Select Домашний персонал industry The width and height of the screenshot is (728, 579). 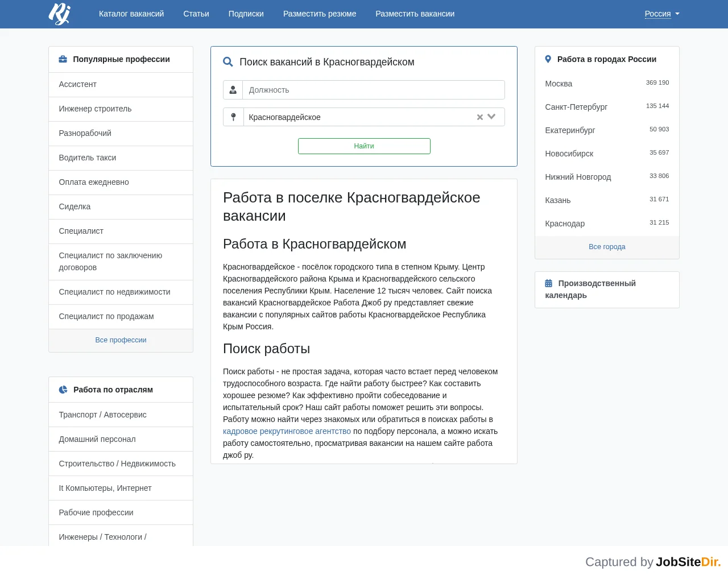click(121, 439)
